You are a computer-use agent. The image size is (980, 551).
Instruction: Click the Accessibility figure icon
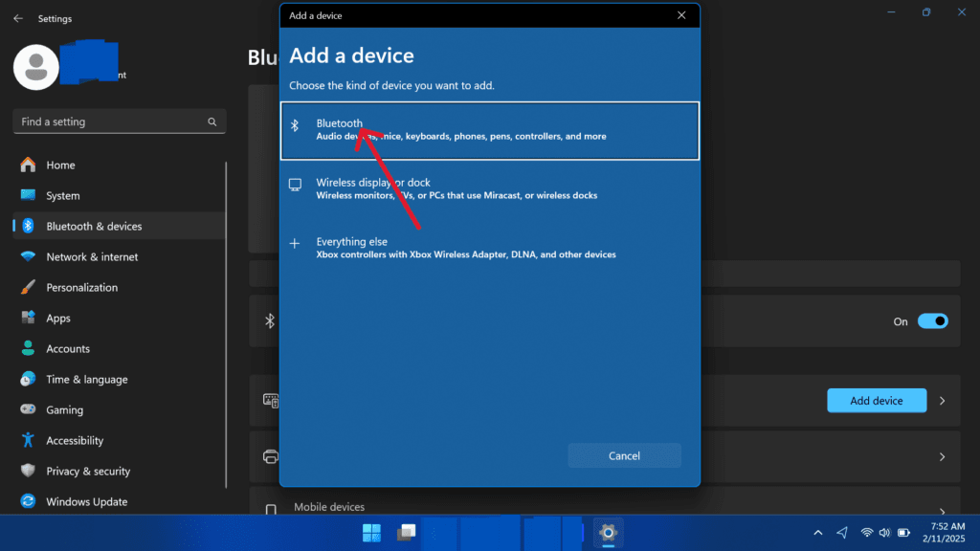coord(28,440)
